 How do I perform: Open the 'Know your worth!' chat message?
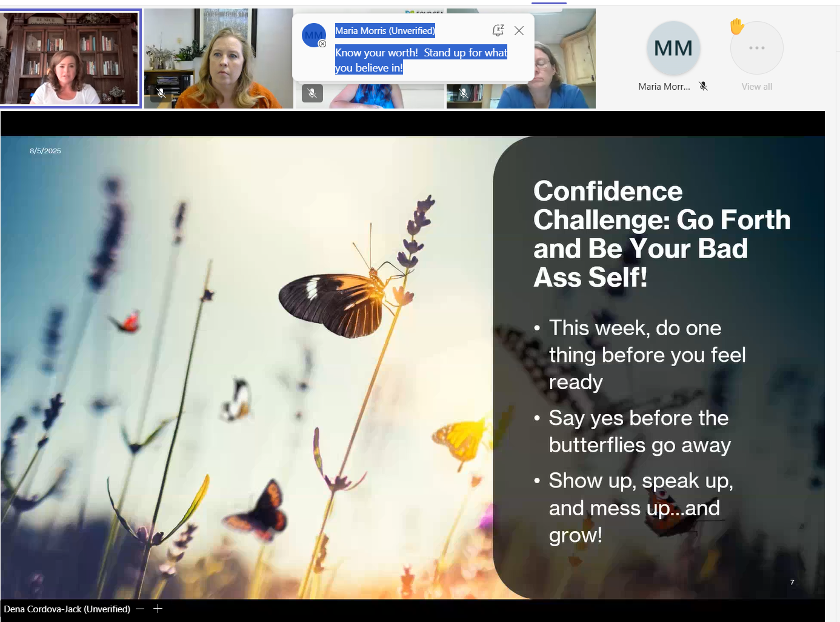click(421, 60)
